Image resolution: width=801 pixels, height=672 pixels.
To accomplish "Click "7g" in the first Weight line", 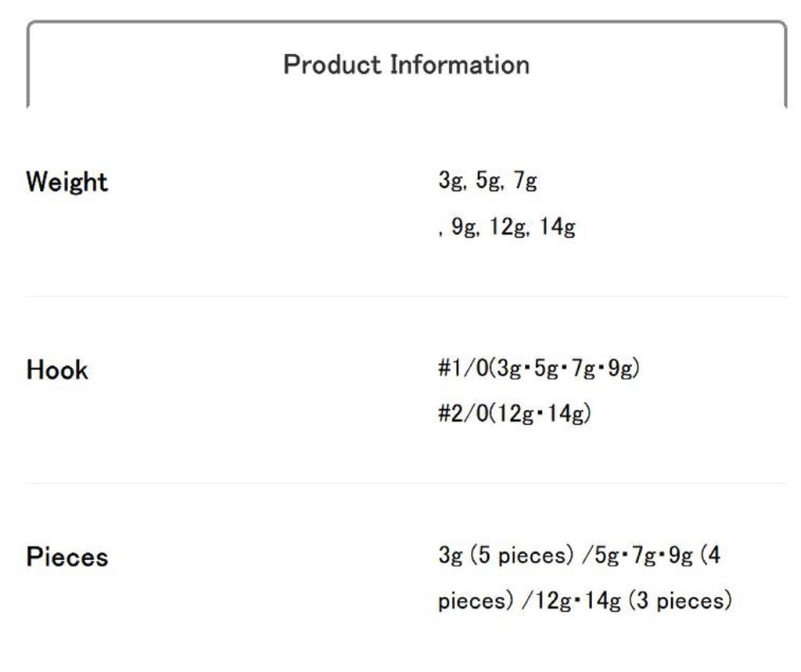I will pos(525,181).
